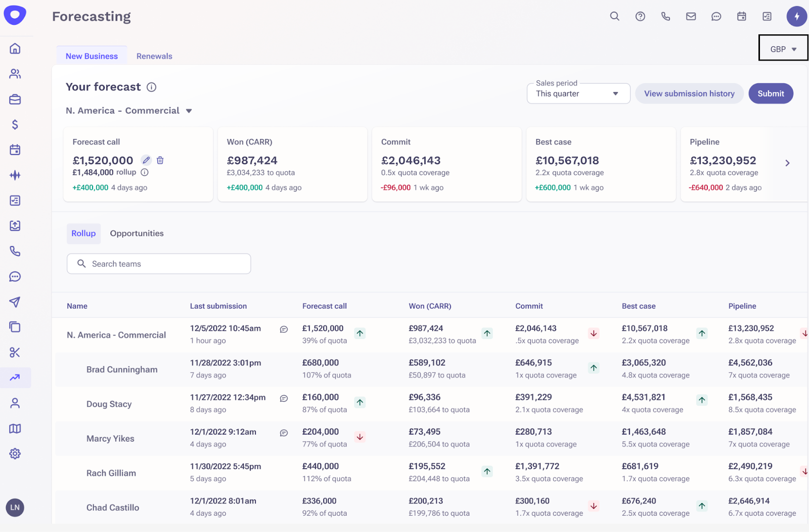Screen dimensions: 809x532
Task: Select the paper plane icon in the sidebar
Action: [15, 302]
